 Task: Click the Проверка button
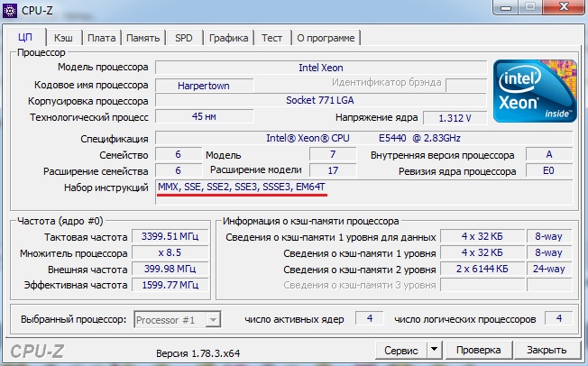click(479, 350)
